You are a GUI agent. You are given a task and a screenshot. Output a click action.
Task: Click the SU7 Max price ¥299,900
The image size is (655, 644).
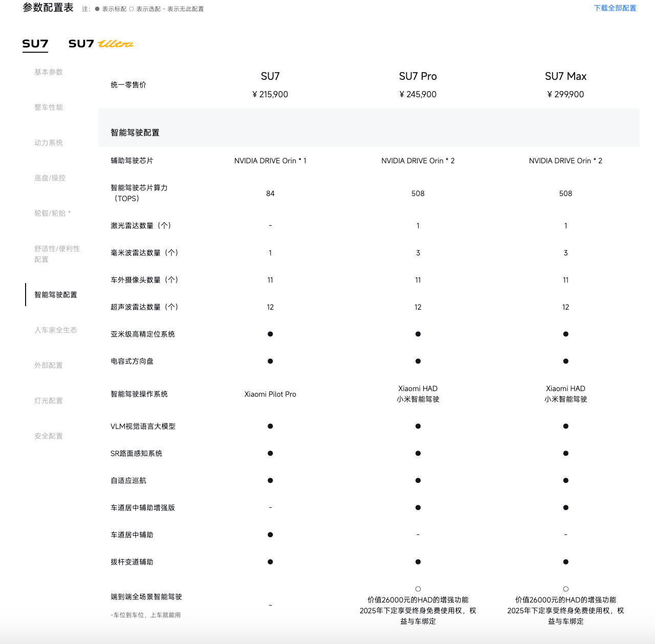[x=565, y=94]
